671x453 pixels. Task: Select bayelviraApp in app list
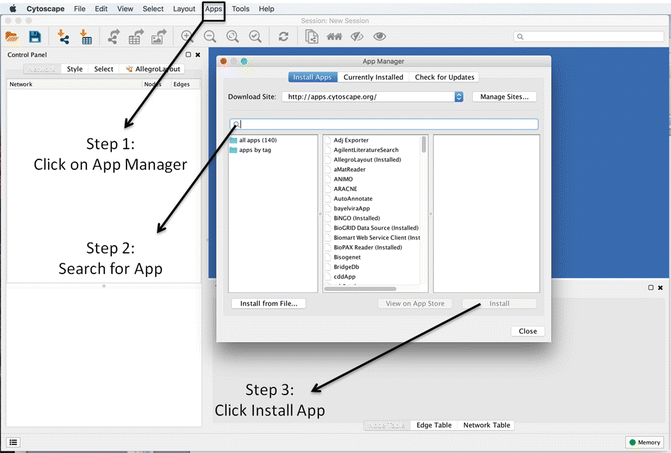click(x=352, y=209)
